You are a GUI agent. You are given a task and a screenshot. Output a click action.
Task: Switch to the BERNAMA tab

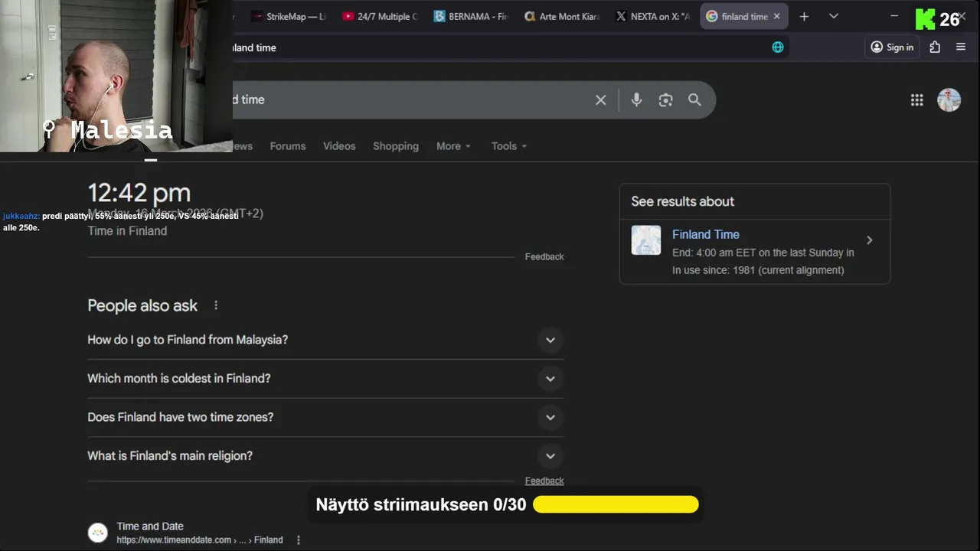coord(471,16)
